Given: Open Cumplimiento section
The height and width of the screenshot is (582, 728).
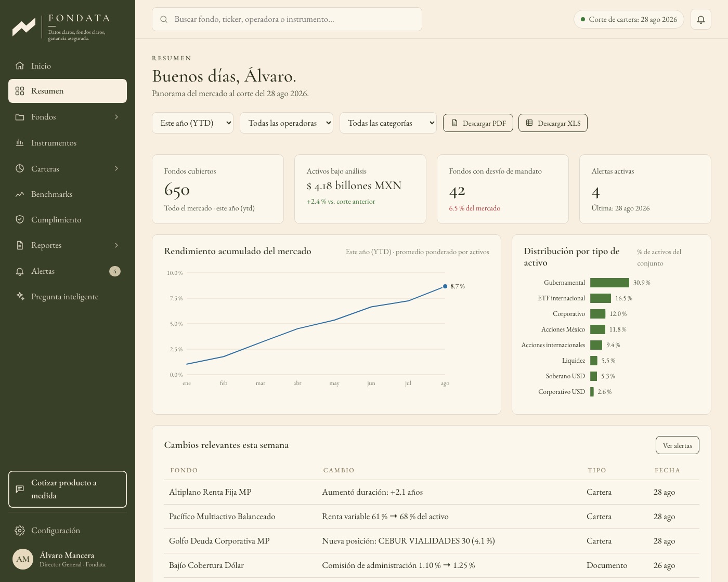Looking at the screenshot, I should coord(68,219).
